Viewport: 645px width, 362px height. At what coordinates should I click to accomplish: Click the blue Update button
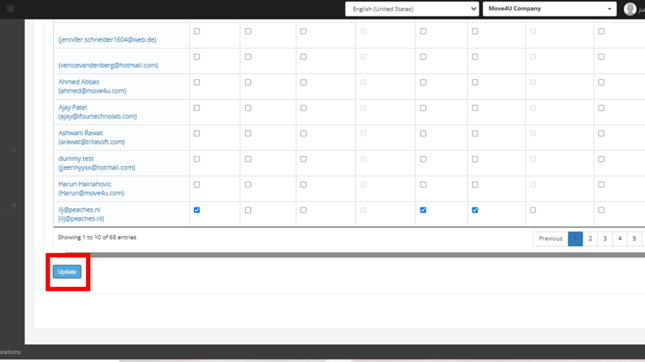(67, 272)
